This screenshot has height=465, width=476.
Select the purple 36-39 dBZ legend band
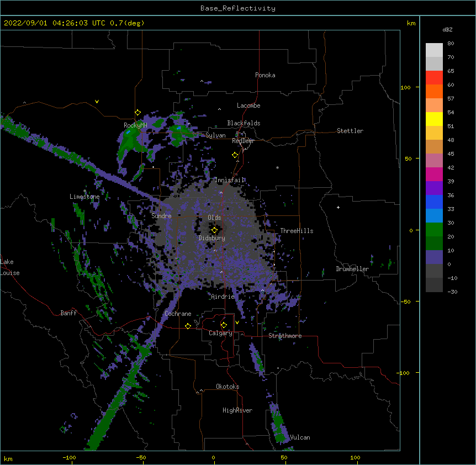pos(434,188)
